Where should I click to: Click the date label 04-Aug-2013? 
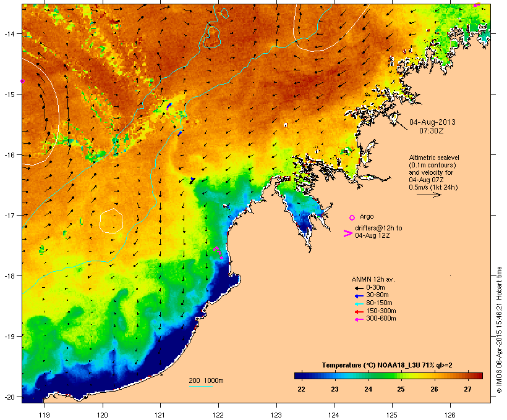coord(432,122)
